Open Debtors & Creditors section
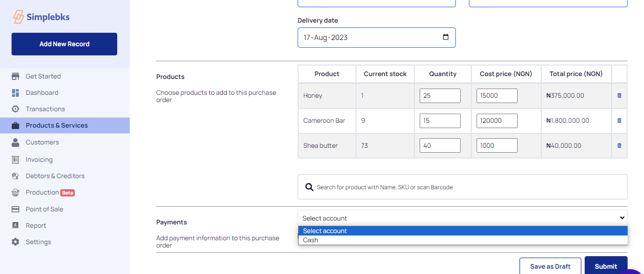Viewport: 644px width, 274px height. 55,176
